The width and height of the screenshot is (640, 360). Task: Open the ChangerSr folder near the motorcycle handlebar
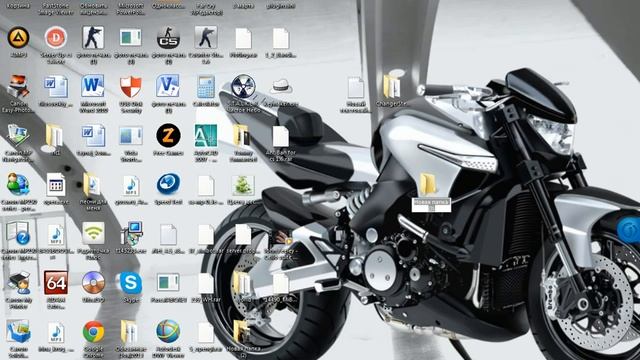[x=392, y=85]
